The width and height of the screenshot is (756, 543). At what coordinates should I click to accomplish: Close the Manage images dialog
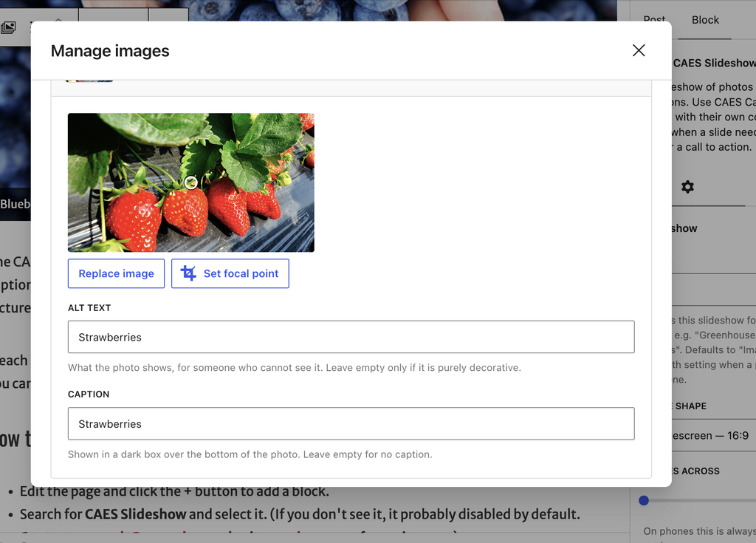pos(639,50)
